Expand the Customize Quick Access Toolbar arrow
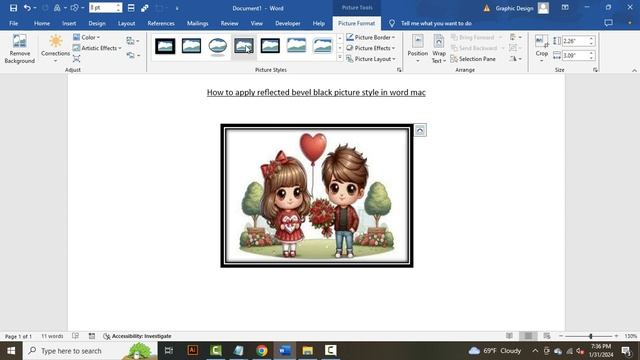The image size is (640, 360). click(x=177, y=8)
